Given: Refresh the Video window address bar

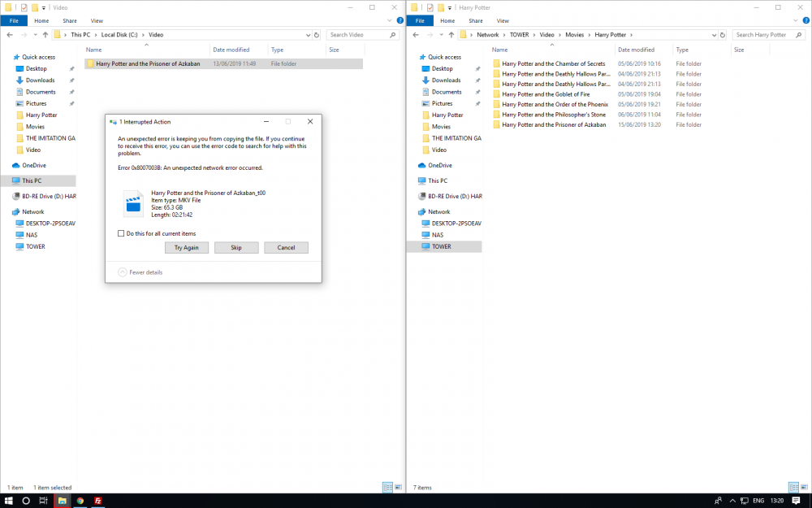Looking at the screenshot, I should click(x=317, y=35).
